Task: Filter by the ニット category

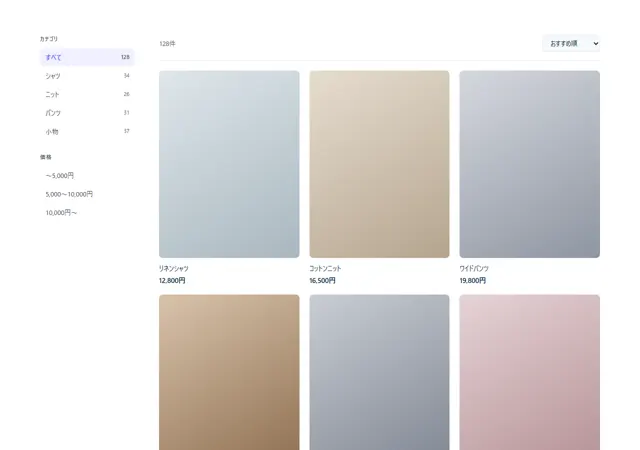Action: 87,94
